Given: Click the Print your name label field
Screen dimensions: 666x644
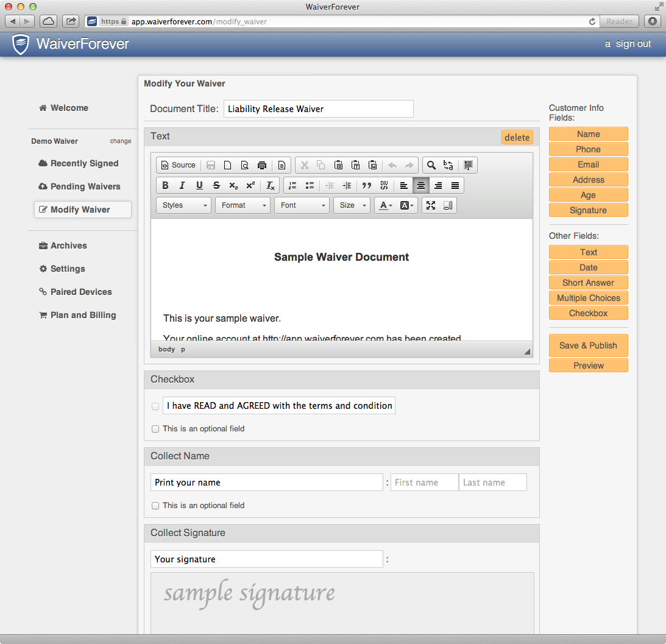Looking at the screenshot, I should tap(267, 483).
